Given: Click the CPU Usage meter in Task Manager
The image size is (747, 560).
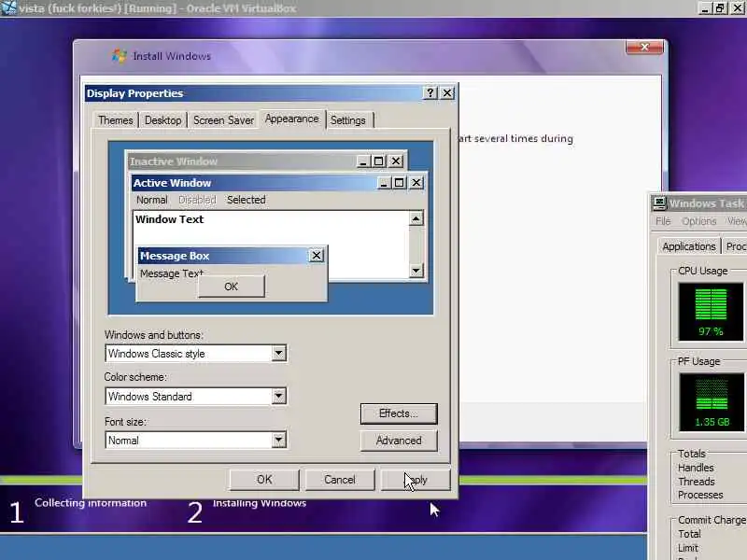Looking at the screenshot, I should point(711,312).
